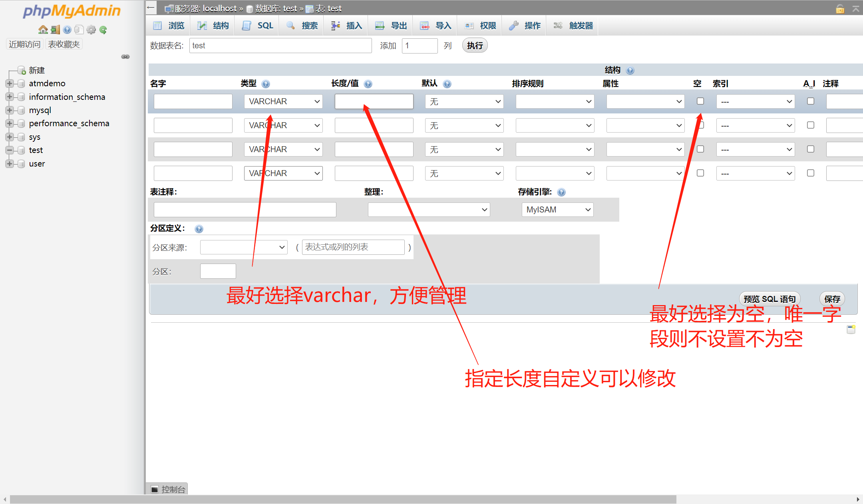The width and height of the screenshot is (863, 504).
Task: Open help icon next to 存储引擎
Action: (x=561, y=192)
